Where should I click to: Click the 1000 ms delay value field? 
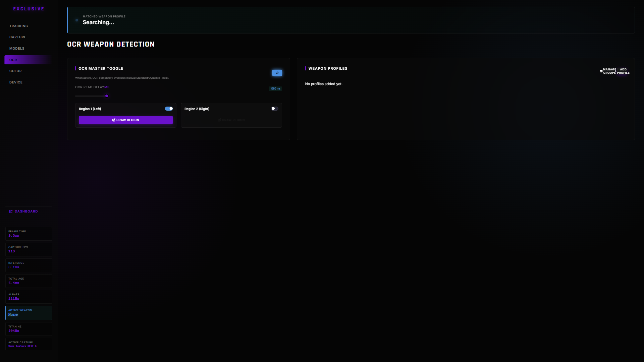275,89
